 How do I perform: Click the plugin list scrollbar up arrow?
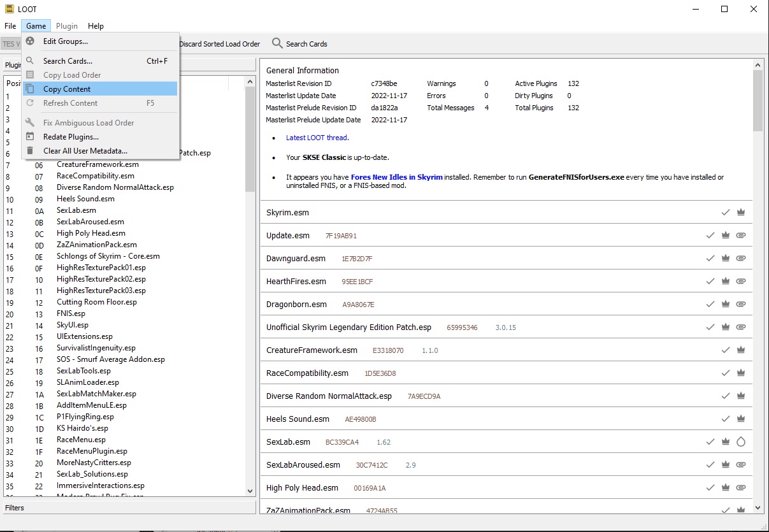250,82
